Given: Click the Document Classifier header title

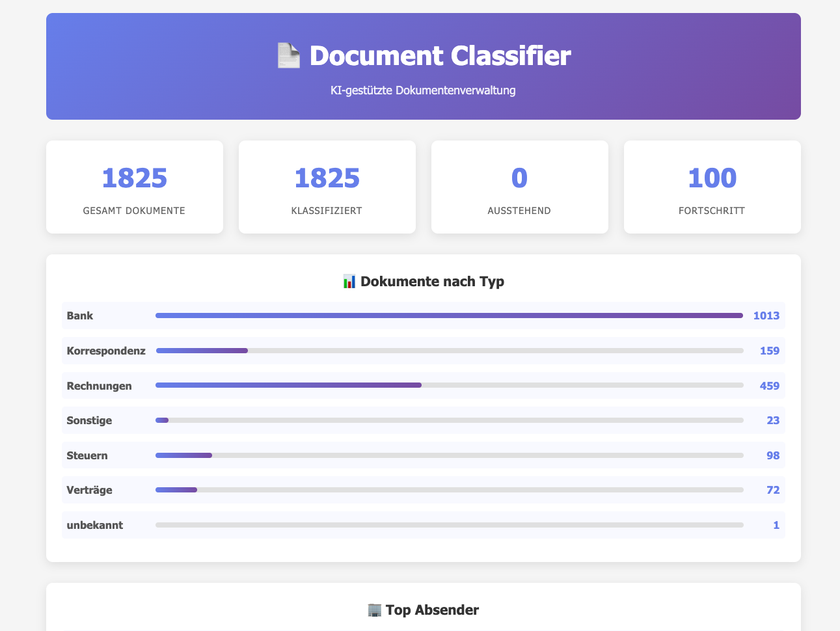Looking at the screenshot, I should click(x=440, y=55).
